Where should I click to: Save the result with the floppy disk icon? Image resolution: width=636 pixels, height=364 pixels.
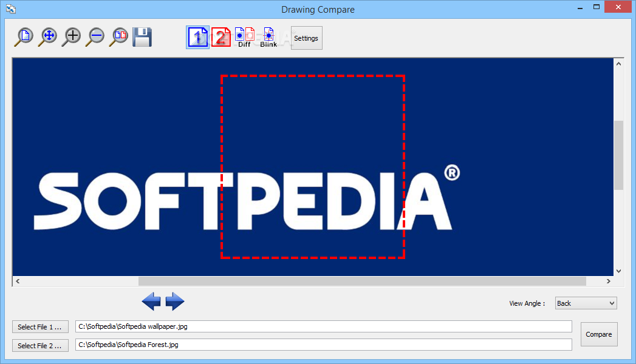pos(142,37)
